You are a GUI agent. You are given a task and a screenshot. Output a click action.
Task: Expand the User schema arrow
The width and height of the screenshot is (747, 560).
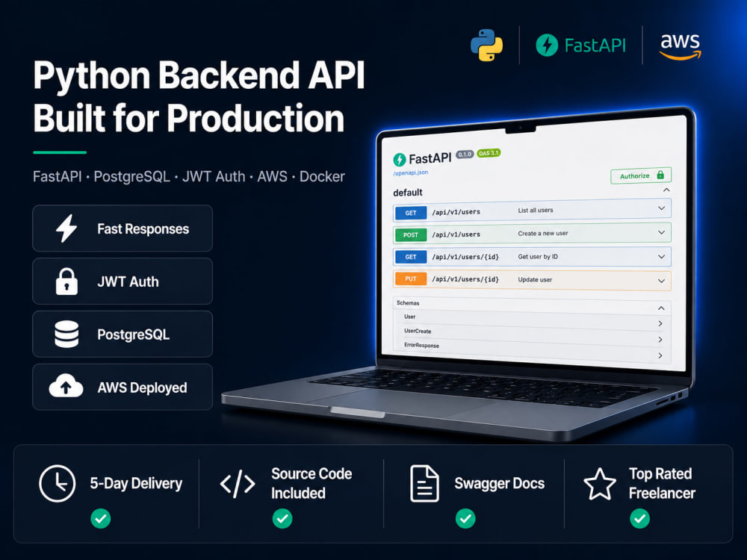[660, 323]
